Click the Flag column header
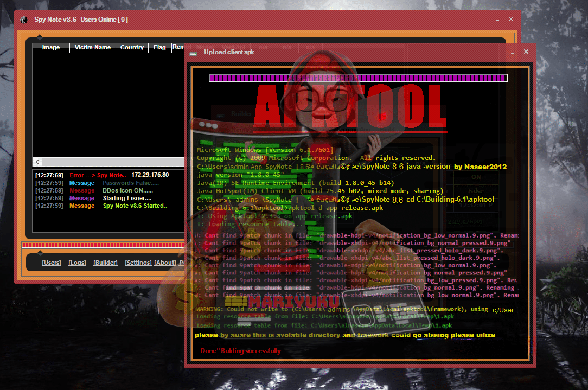The width and height of the screenshot is (588, 390). click(159, 48)
